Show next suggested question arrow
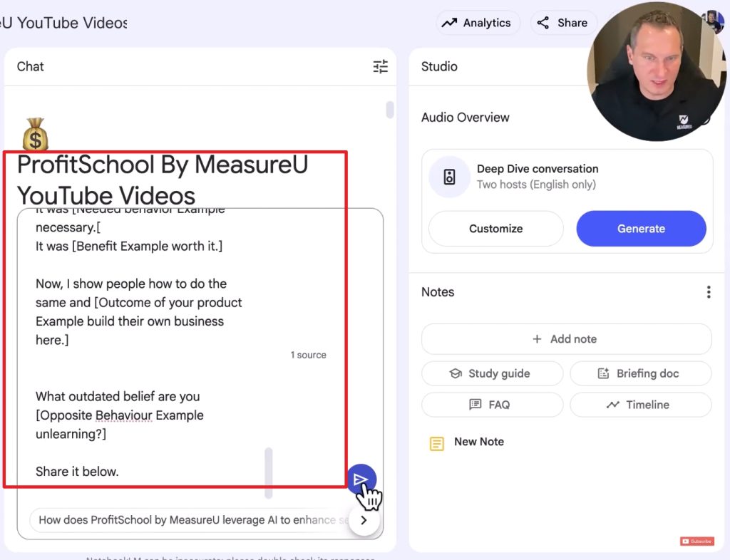 click(x=364, y=520)
